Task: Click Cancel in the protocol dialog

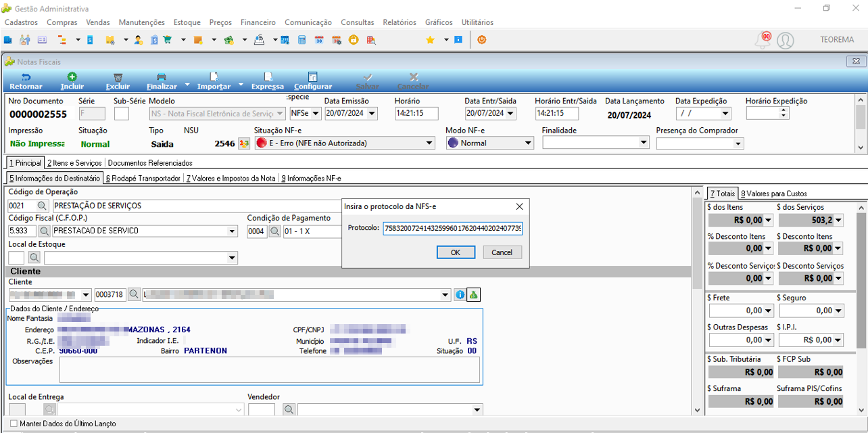Action: [x=502, y=252]
